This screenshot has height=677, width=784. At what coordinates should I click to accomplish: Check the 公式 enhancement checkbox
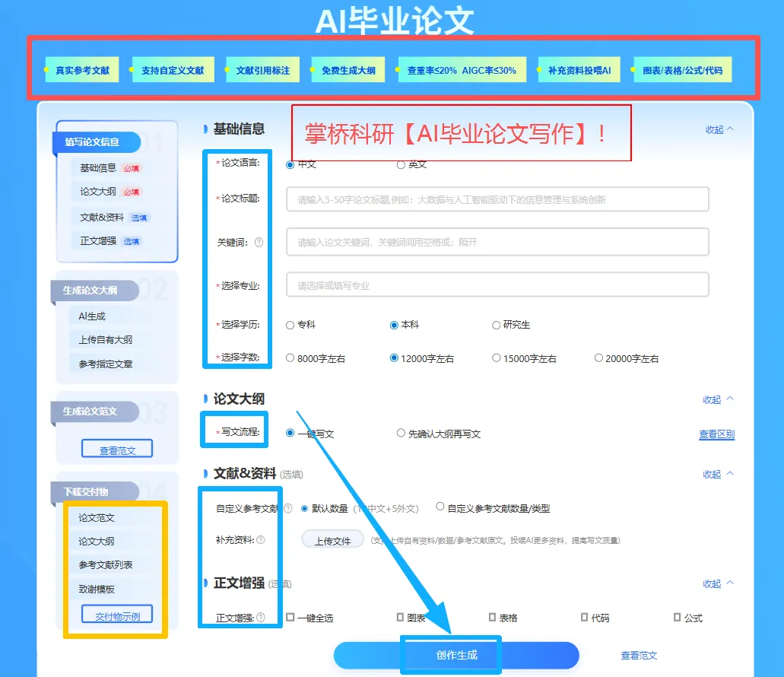[x=677, y=618]
